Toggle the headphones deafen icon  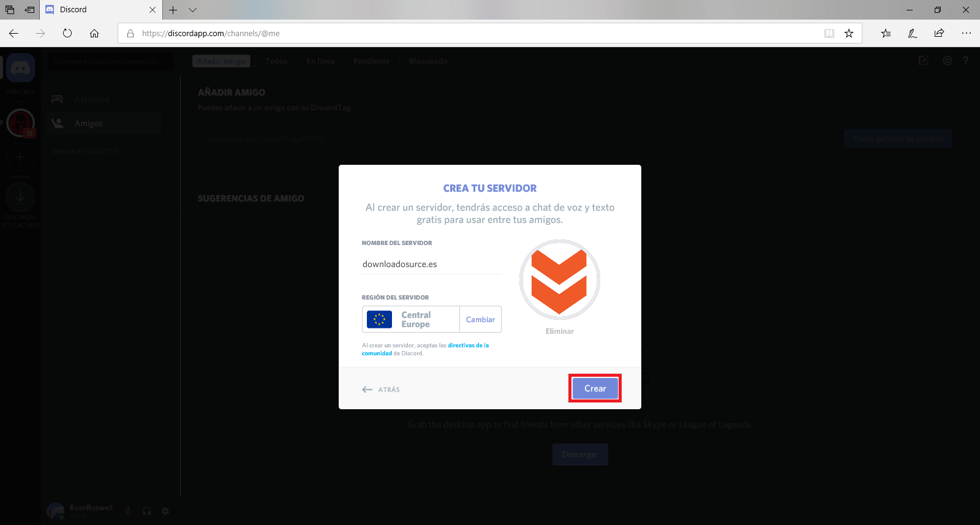(146, 511)
